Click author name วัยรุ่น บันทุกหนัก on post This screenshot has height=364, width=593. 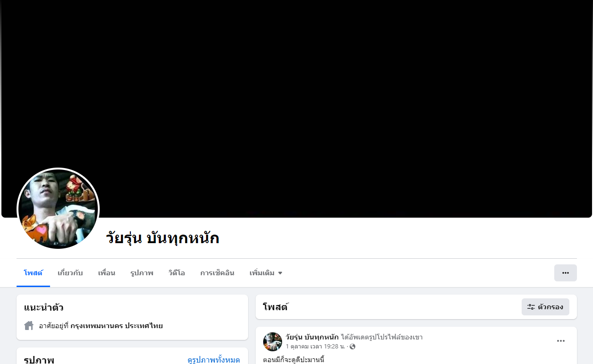312,337
